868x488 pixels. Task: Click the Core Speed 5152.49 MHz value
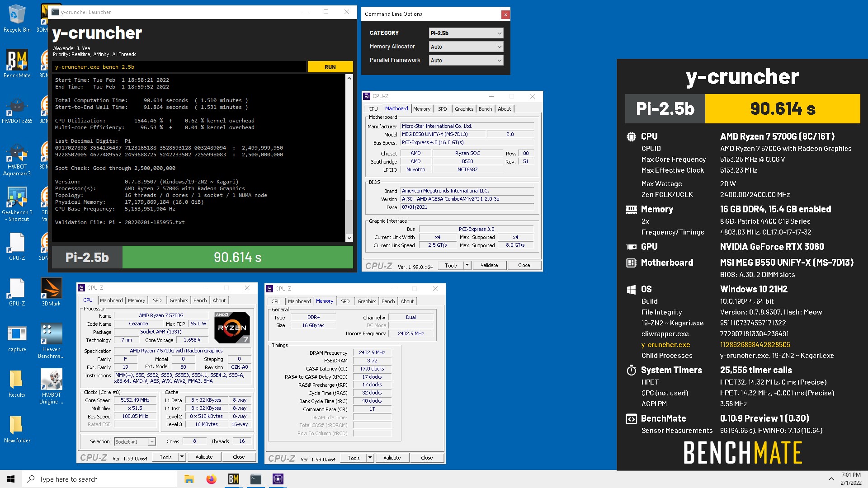click(135, 400)
